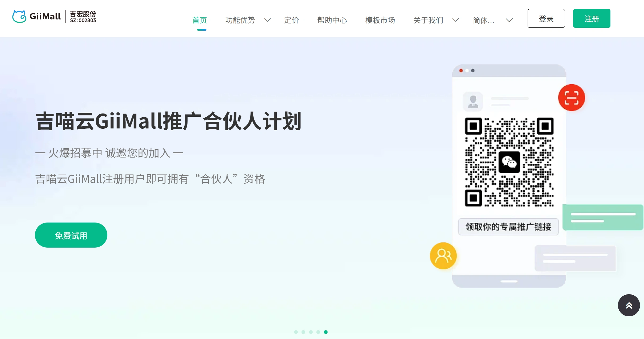Image resolution: width=644 pixels, height=339 pixels.
Task: Select the fifth active carousel dot
Action: 326,332
